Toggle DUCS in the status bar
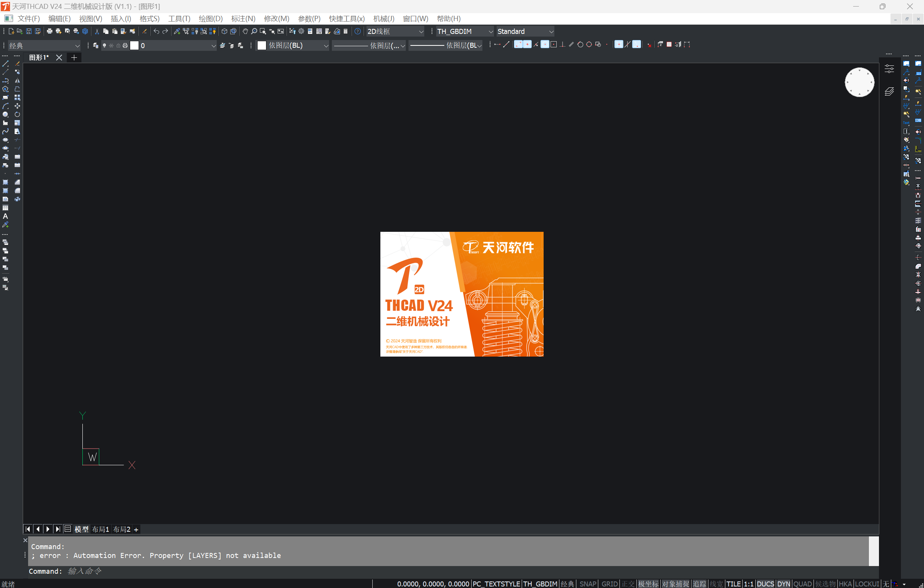Screen dimensions: 924x588 click(x=765, y=584)
